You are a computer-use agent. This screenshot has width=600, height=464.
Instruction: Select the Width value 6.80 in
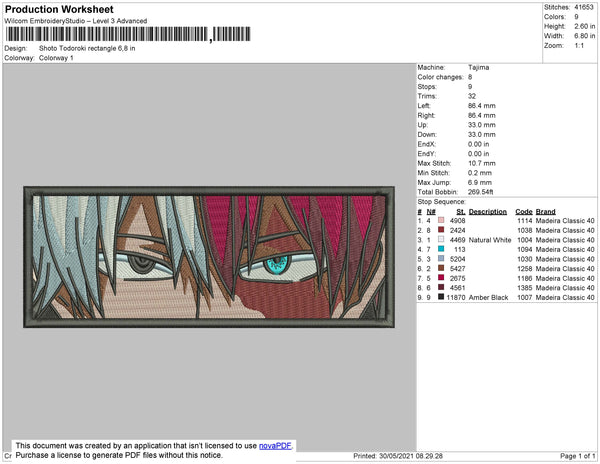pyautogui.click(x=584, y=36)
